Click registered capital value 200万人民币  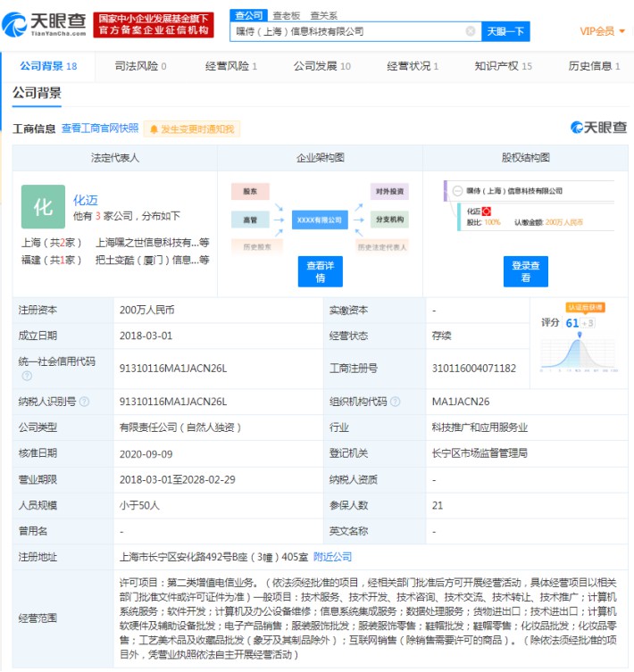[146, 310]
